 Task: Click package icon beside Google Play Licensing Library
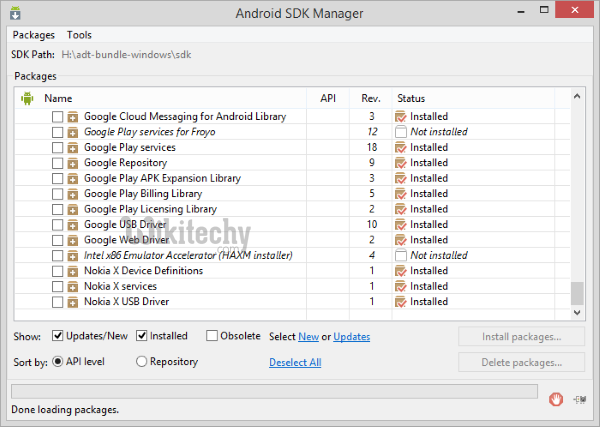(73, 210)
